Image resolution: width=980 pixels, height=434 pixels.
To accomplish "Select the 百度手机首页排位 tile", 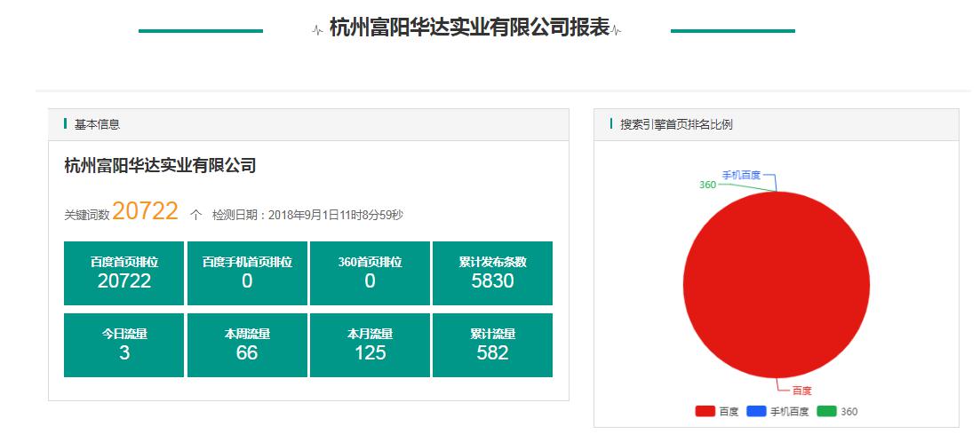I will click(247, 273).
